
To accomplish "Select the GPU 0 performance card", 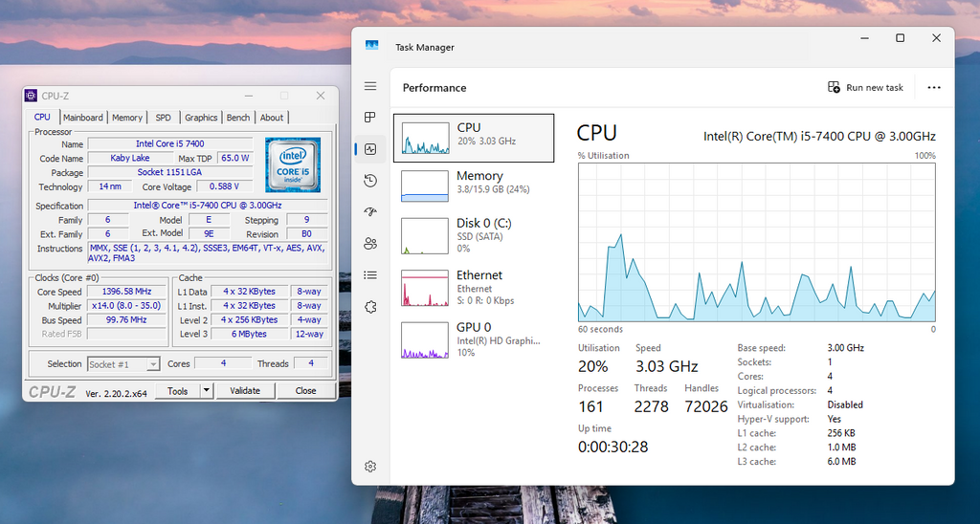I will (x=474, y=339).
